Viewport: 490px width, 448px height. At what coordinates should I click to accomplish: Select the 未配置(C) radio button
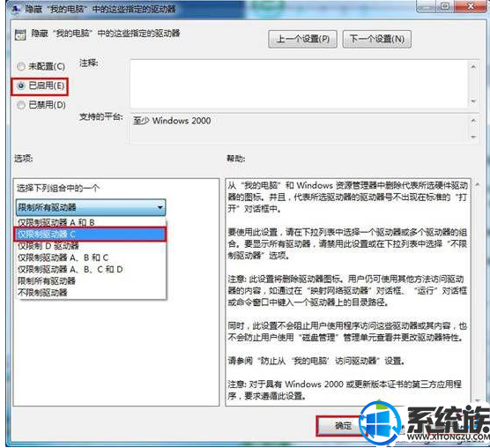pos(21,66)
